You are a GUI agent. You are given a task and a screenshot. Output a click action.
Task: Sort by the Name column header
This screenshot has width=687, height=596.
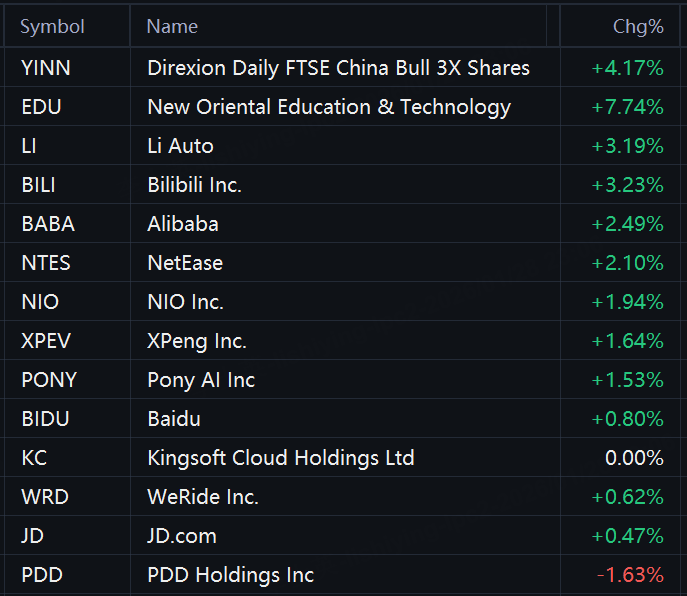click(172, 27)
